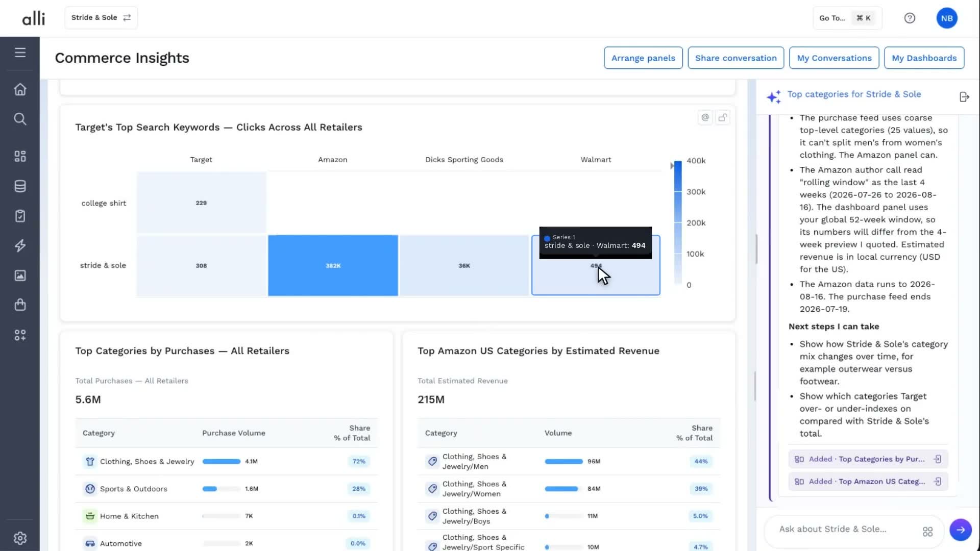
Task: Open prompt library icon in chat input
Action: click(927, 532)
